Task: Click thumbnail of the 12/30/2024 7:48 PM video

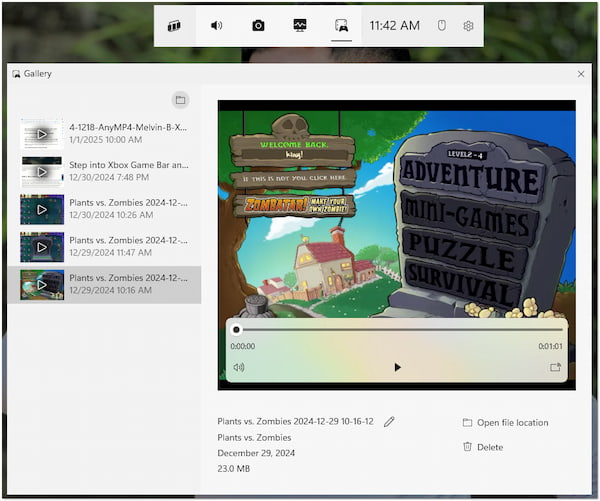Action: 42,171
